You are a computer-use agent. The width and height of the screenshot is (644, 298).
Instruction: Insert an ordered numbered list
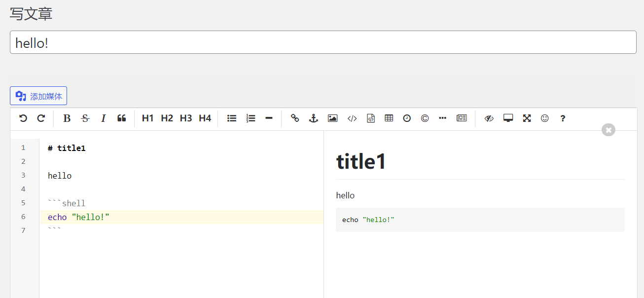[250, 118]
